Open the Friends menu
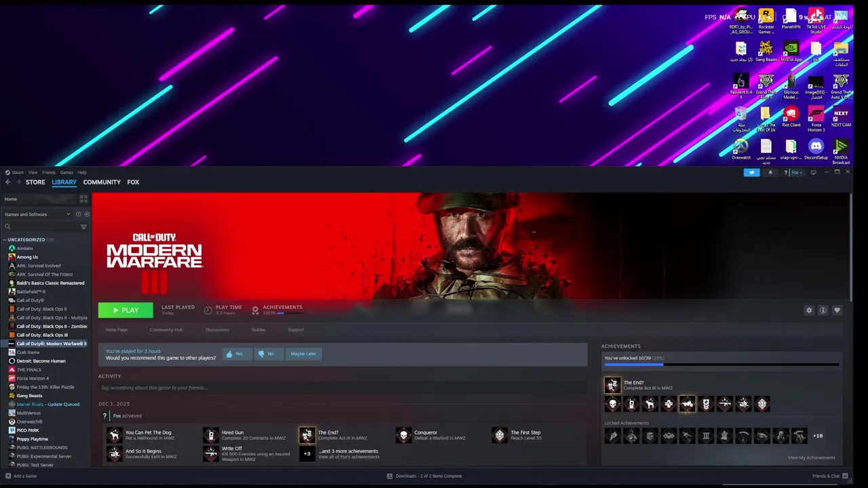Screen dimensions: 868x488 pos(49,173)
